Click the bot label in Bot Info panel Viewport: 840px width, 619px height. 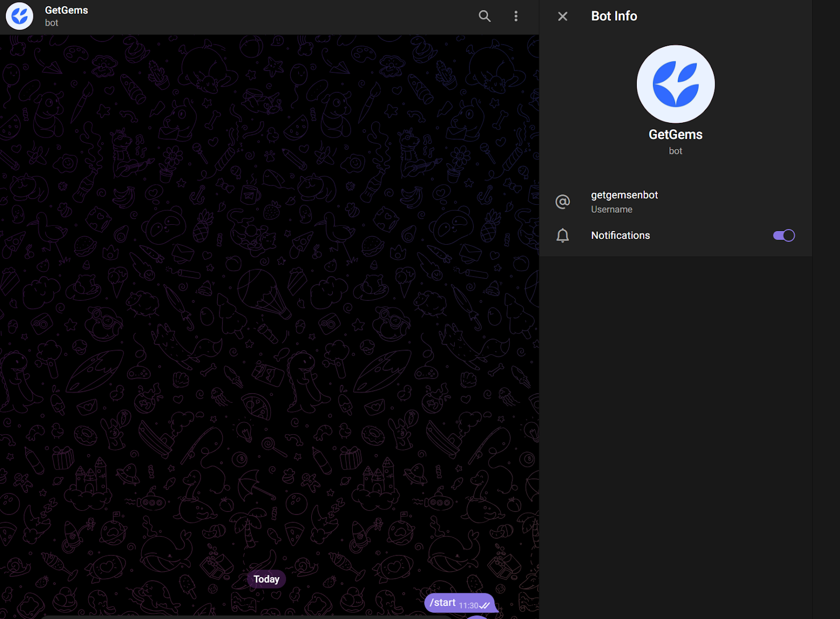(x=675, y=151)
